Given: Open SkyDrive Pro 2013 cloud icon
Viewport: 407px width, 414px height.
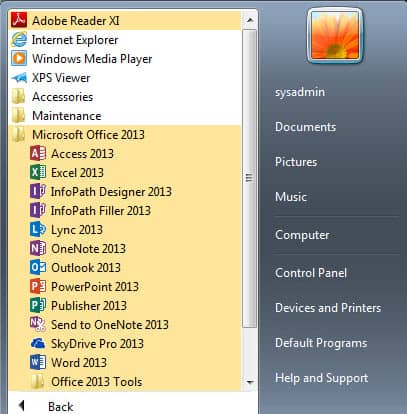Looking at the screenshot, I should [38, 344].
